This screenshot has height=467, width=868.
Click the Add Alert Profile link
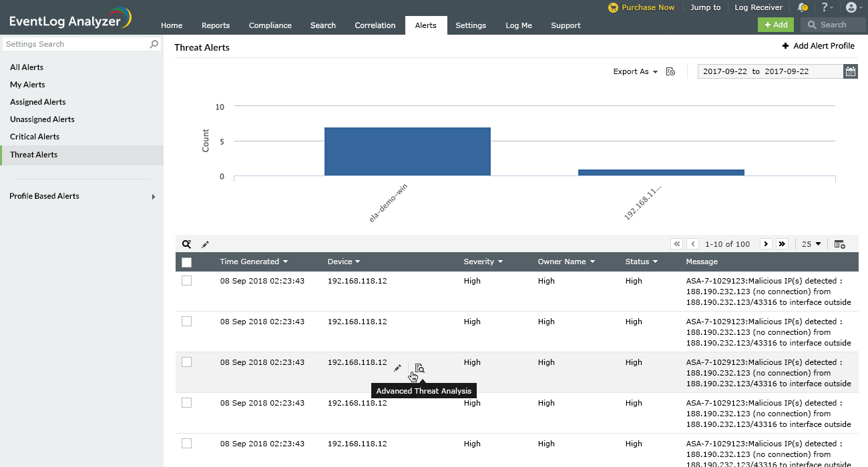point(818,46)
